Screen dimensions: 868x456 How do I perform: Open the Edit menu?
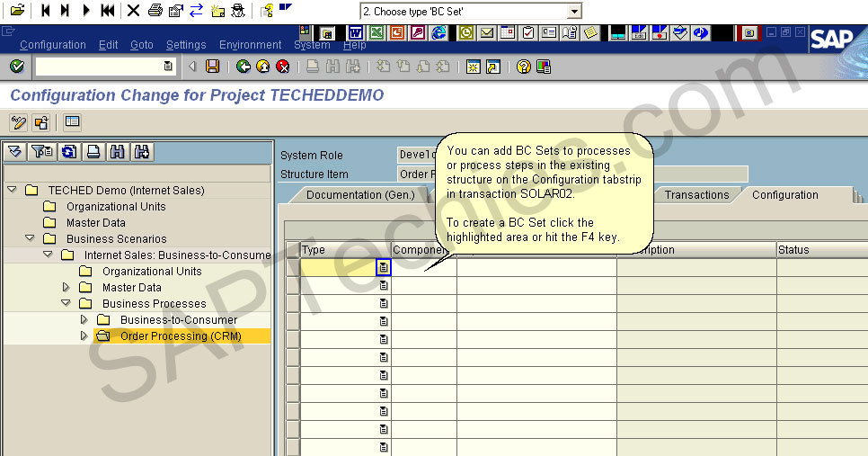108,45
